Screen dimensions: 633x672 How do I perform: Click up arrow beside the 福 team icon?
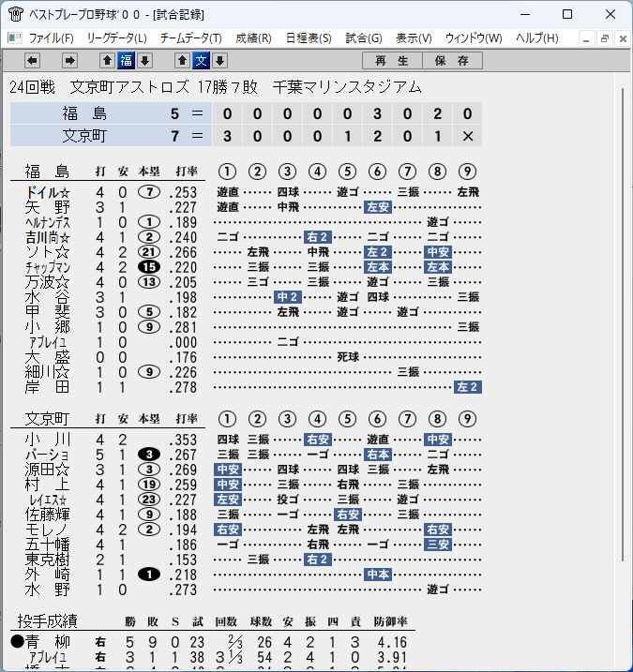pyautogui.click(x=107, y=60)
